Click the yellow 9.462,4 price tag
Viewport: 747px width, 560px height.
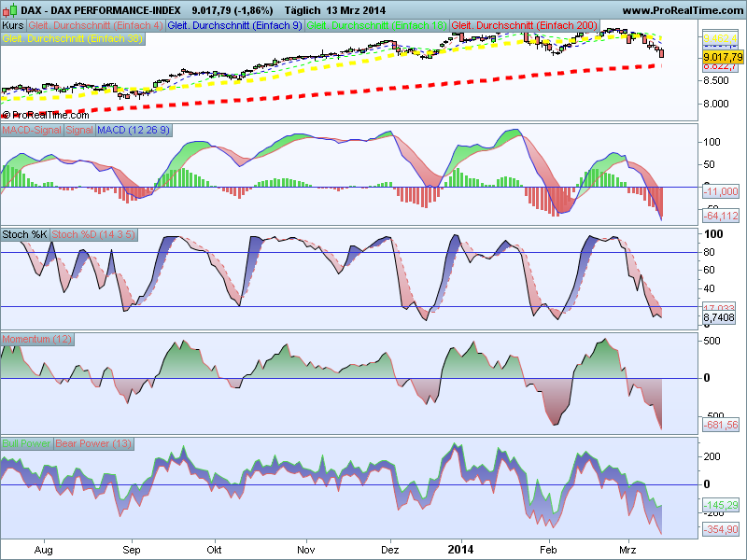coord(720,38)
